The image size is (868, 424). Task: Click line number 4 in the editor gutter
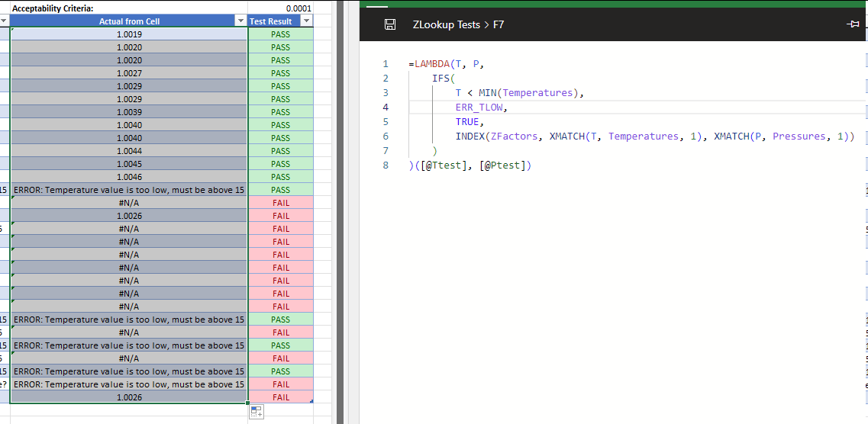pos(386,108)
